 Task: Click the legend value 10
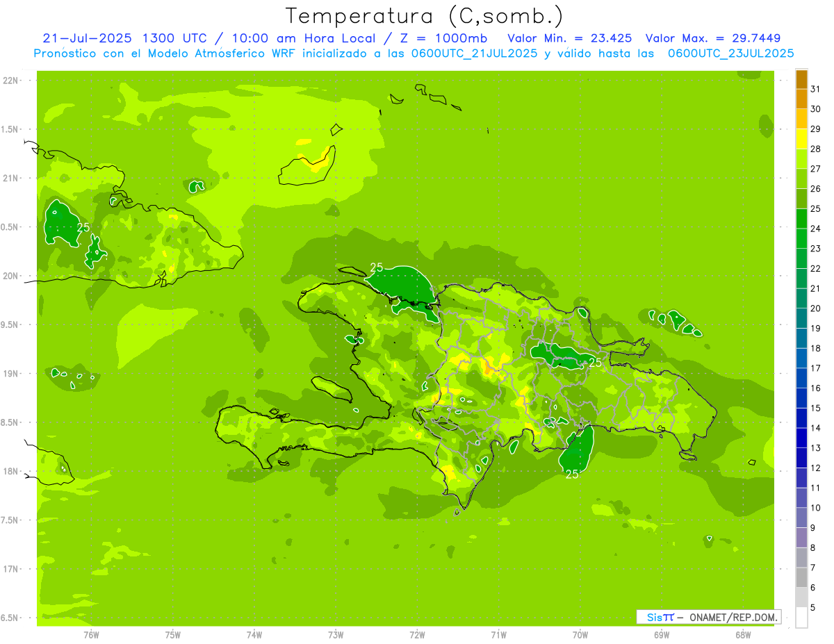816,508
